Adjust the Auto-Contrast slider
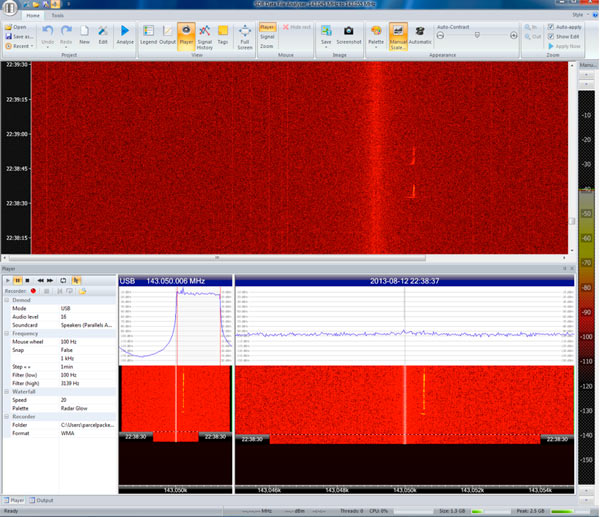 coord(476,35)
